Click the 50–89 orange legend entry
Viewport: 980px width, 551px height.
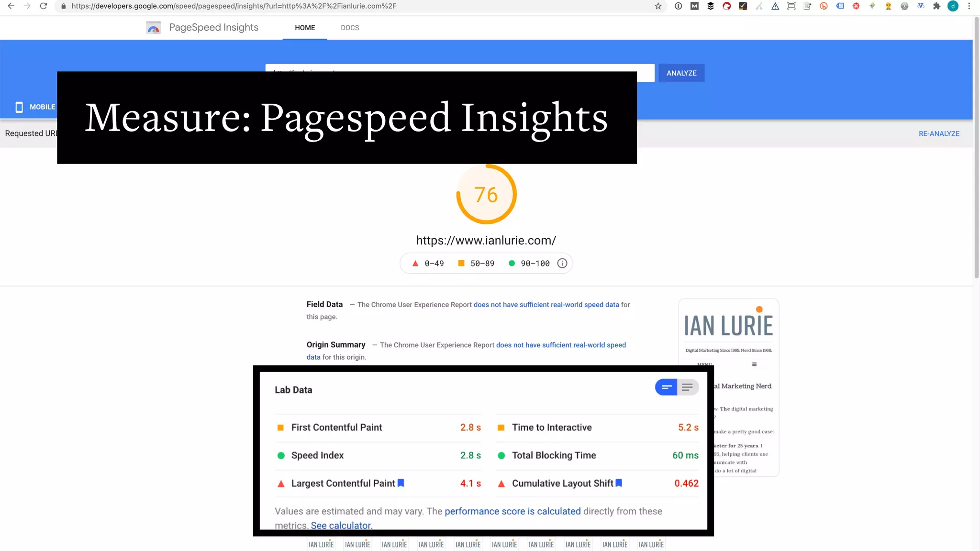(477, 264)
